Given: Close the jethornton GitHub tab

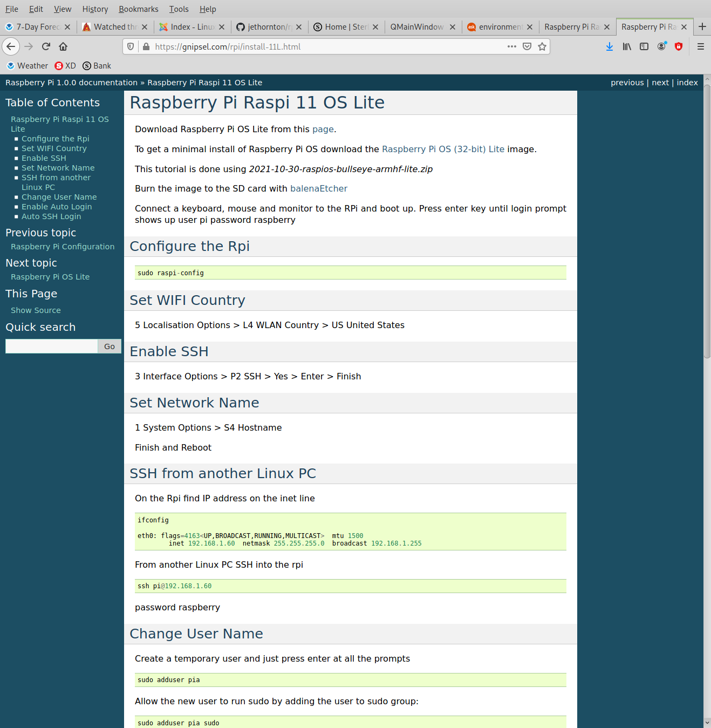Looking at the screenshot, I should click(x=299, y=27).
